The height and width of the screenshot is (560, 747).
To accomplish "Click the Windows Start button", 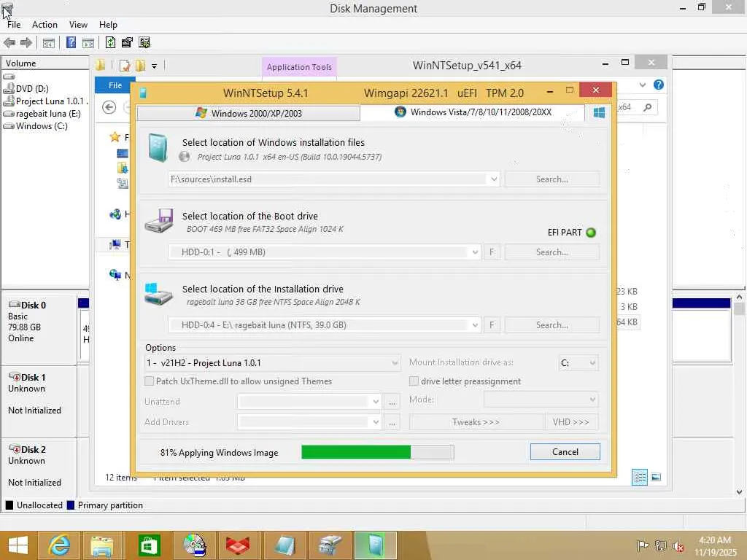I will click(18, 545).
